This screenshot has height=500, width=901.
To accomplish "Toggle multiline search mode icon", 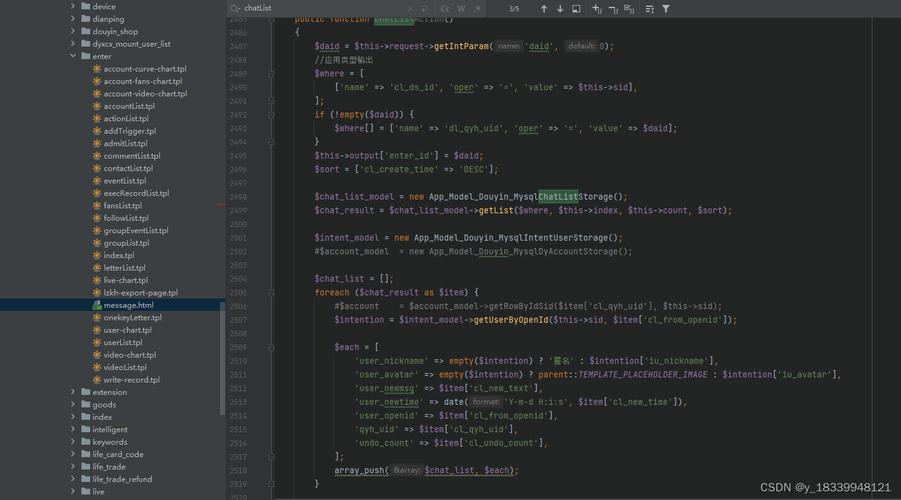I will pyautogui.click(x=649, y=9).
